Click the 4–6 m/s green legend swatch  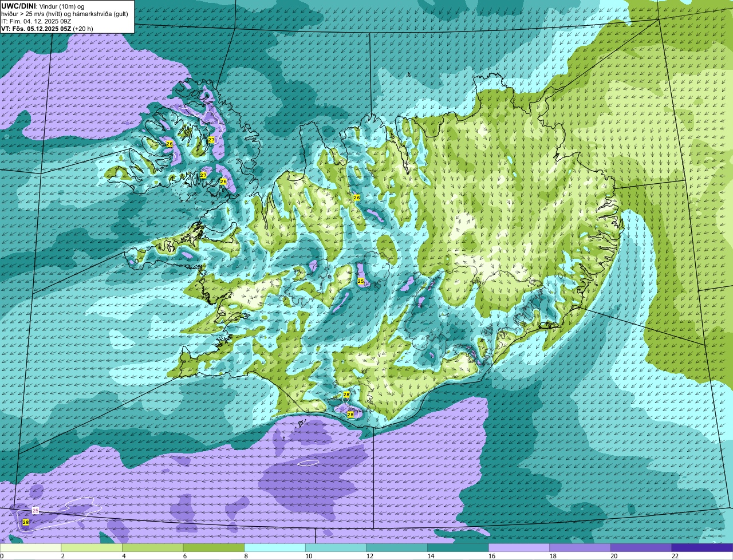(152, 547)
